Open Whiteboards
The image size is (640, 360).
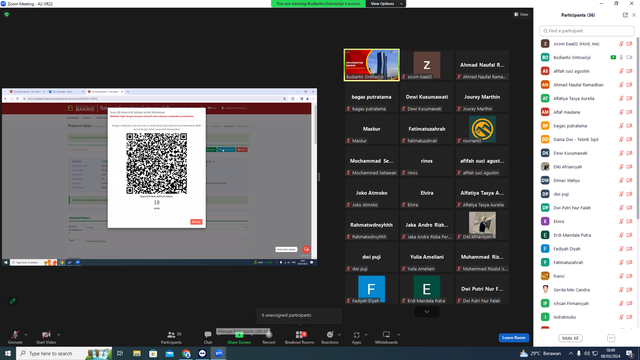(386, 337)
